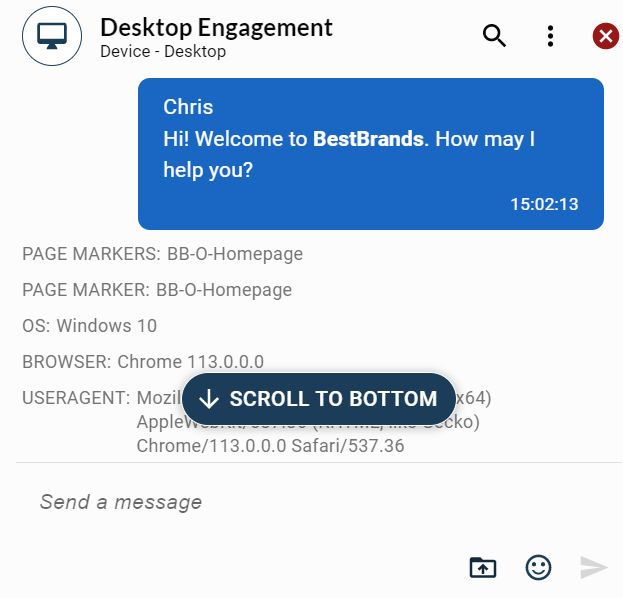The width and height of the screenshot is (623, 598).
Task: Click the down arrow in Scroll to Bottom
Action: (209, 399)
